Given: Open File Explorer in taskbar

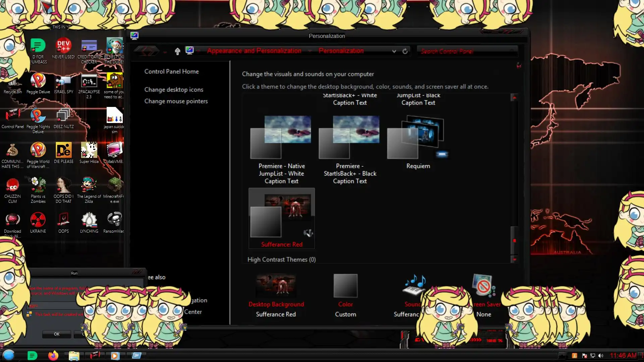Looking at the screenshot, I should pyautogui.click(x=74, y=355).
